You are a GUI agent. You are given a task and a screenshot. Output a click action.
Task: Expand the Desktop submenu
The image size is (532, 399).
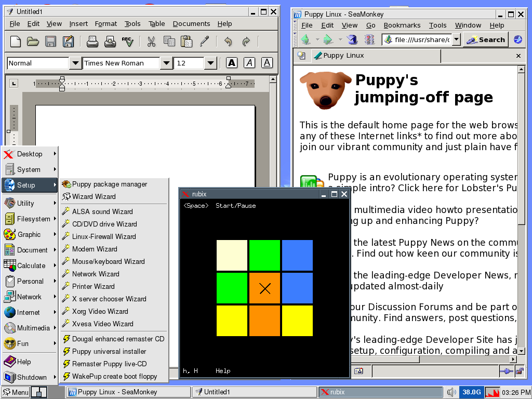(x=30, y=154)
